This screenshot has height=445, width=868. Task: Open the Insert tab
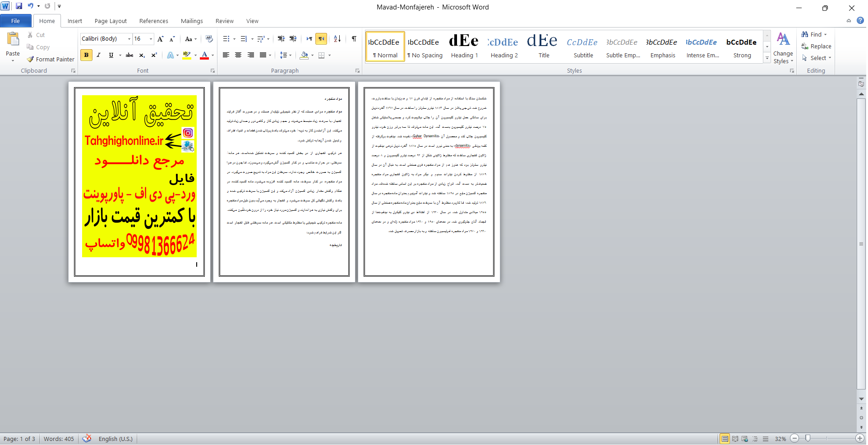[75, 21]
